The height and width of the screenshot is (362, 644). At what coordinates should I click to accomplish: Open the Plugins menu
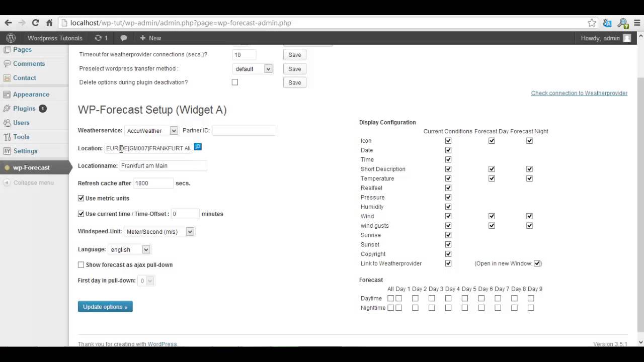[24, 109]
